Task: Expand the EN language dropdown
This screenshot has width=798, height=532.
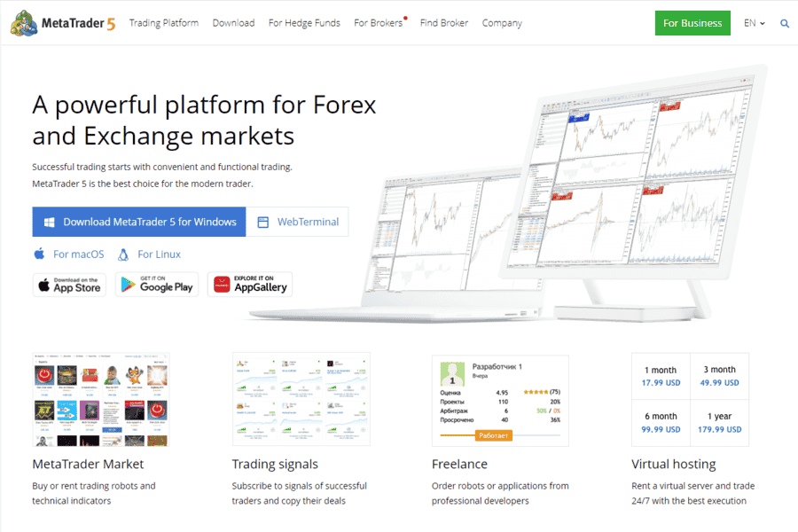Action: (x=754, y=23)
